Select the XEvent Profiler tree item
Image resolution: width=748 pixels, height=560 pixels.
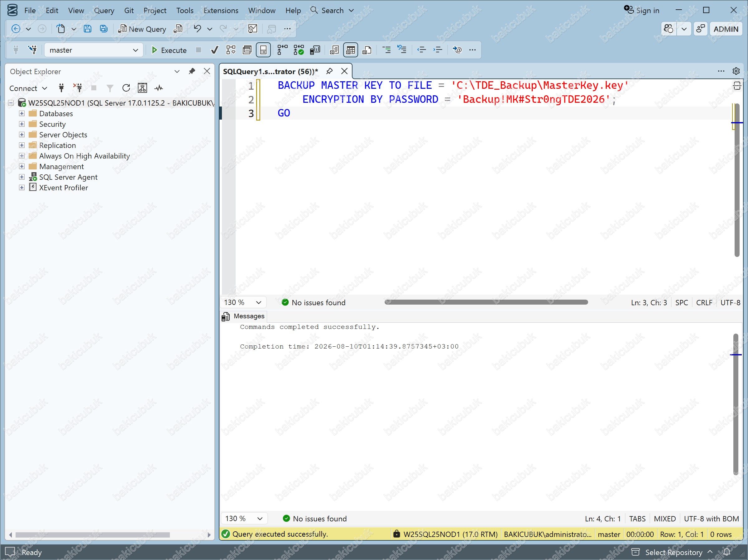pyautogui.click(x=63, y=187)
